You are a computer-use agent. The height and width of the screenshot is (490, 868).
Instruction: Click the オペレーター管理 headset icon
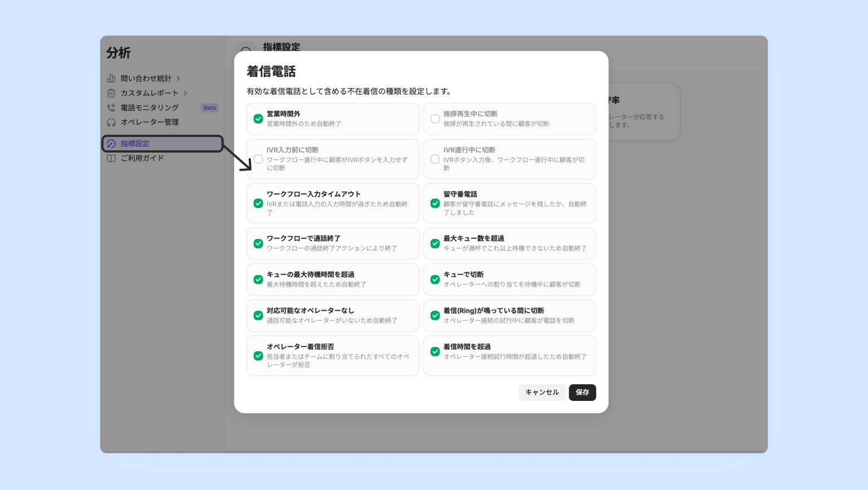(x=111, y=122)
